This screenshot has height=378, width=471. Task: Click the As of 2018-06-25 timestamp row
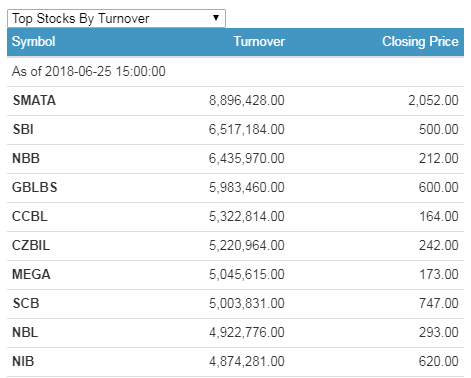(235, 71)
